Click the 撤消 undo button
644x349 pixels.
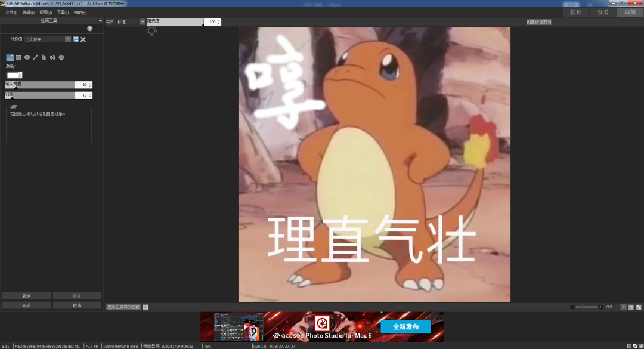tap(26, 296)
